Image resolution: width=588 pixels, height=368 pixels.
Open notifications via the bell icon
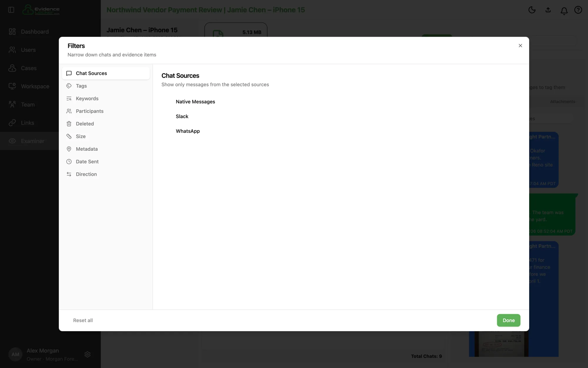pos(564,11)
